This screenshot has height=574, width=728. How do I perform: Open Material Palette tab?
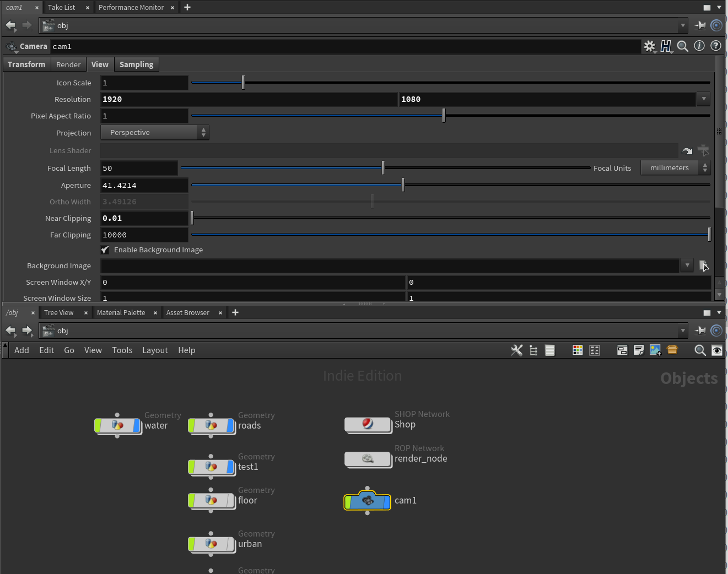tap(121, 312)
